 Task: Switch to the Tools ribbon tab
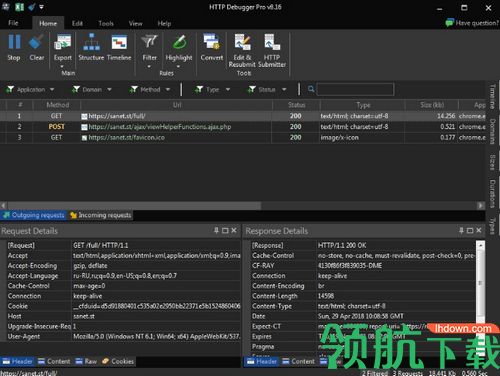tap(106, 23)
